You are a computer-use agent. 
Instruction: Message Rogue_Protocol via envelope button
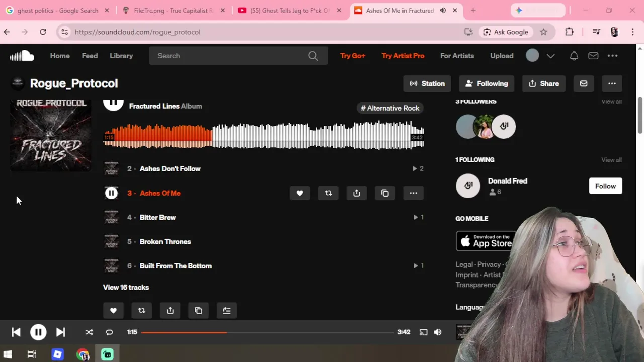pyautogui.click(x=584, y=83)
